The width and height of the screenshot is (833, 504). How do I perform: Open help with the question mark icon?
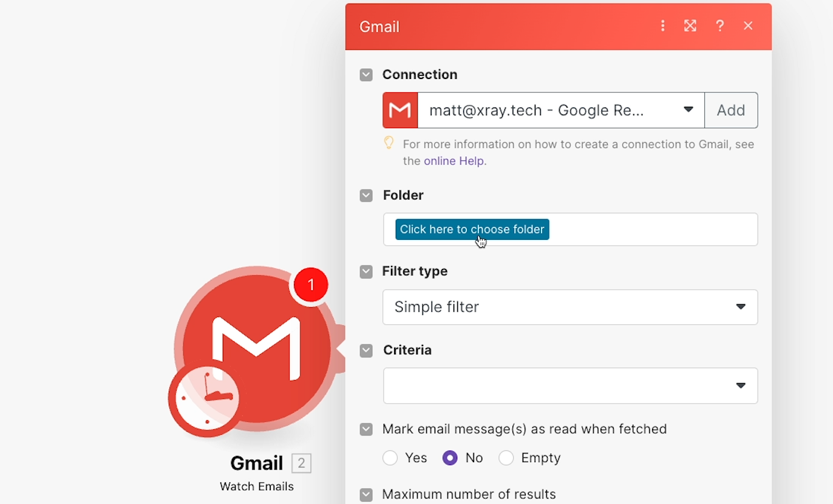[x=719, y=26]
